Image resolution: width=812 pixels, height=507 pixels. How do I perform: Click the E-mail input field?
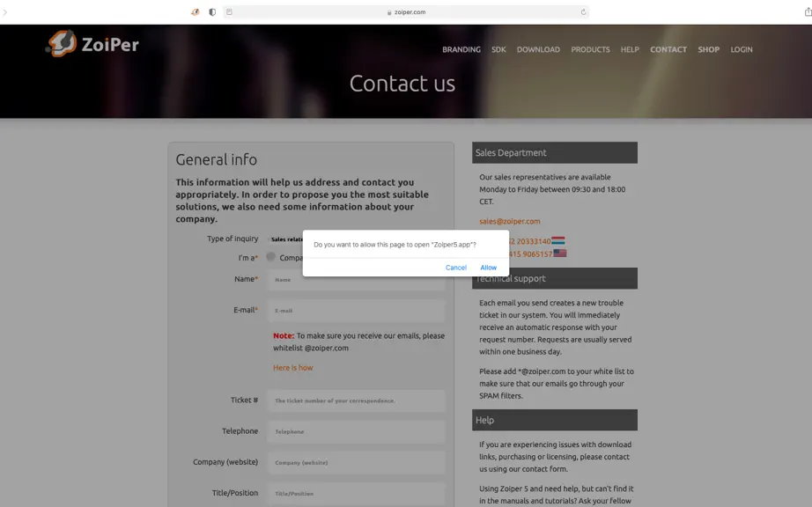pos(357,311)
